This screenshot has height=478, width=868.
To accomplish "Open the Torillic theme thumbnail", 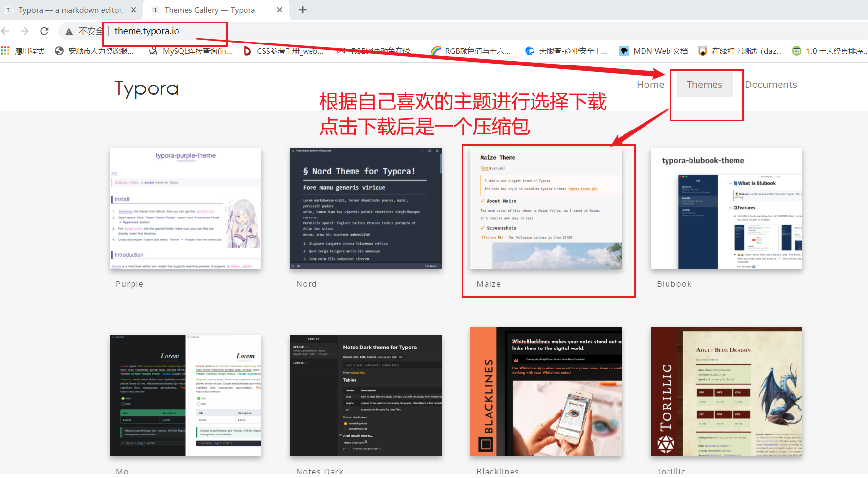I will coord(727,392).
